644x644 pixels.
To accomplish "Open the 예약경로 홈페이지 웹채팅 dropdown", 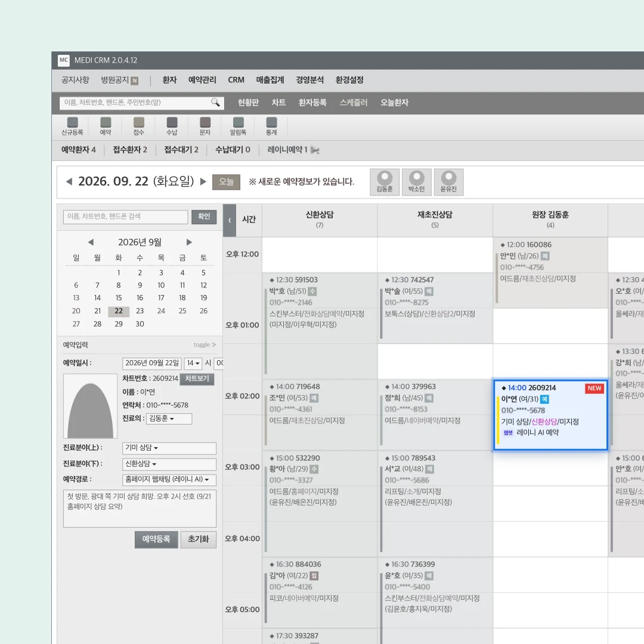I will coord(169,479).
